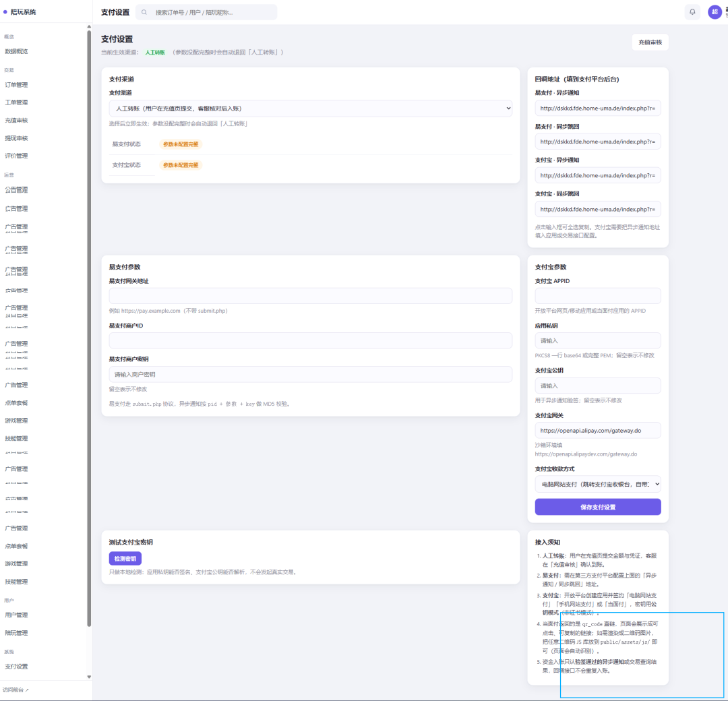Click the sidebar vertical scrollbar thumb
The height and width of the screenshot is (701, 728).
(89, 328)
